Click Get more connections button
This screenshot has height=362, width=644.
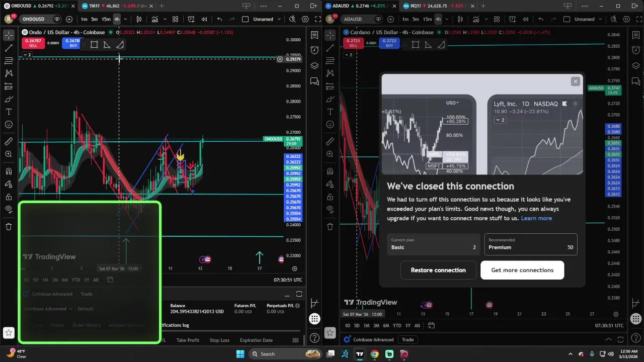pos(522,270)
